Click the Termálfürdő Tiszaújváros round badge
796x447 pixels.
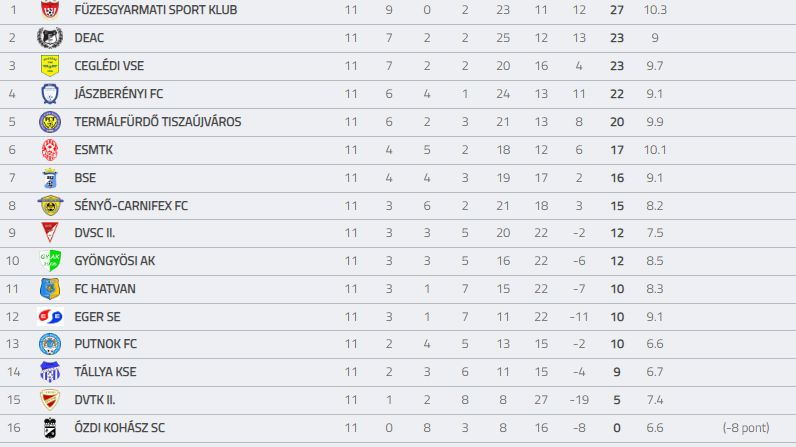click(x=50, y=122)
